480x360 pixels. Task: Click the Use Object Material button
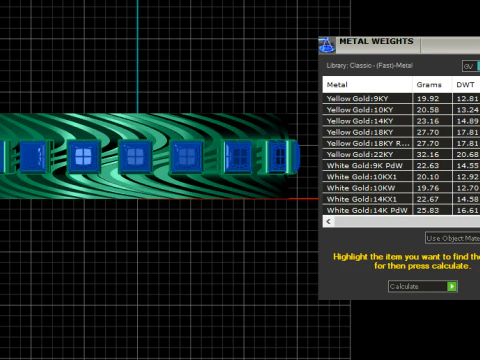[x=453, y=238]
